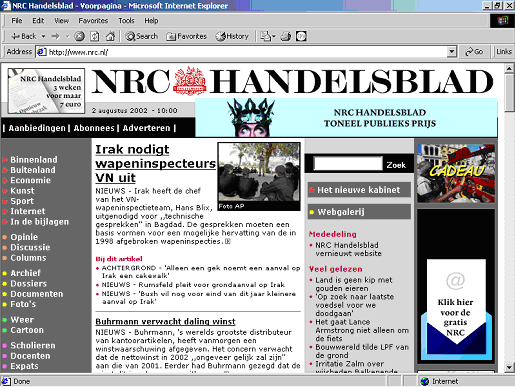Image resolution: width=515 pixels, height=387 pixels.
Task: Click the Edit toolbar icon after Print
Action: coord(301,36)
